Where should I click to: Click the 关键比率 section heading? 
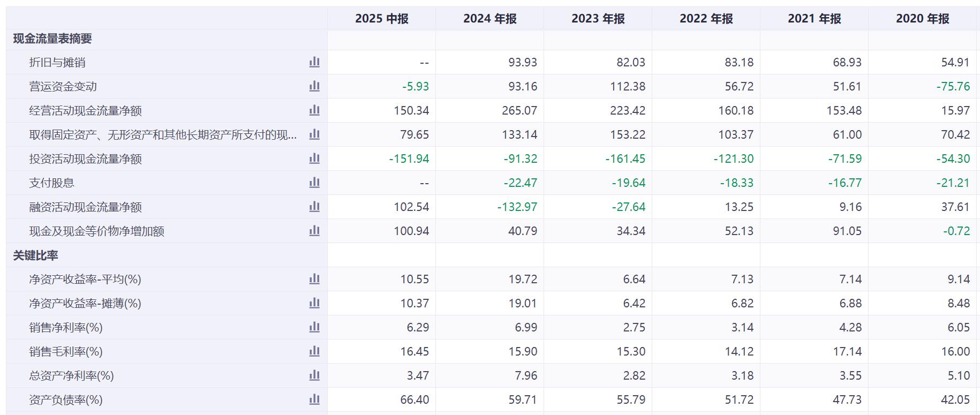[x=35, y=255]
